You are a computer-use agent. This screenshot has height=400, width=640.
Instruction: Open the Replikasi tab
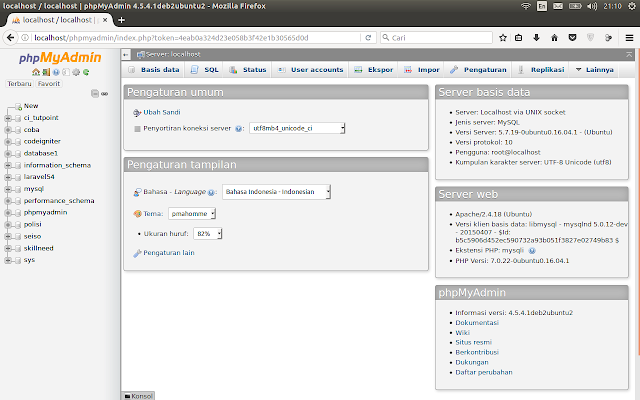tap(541, 70)
